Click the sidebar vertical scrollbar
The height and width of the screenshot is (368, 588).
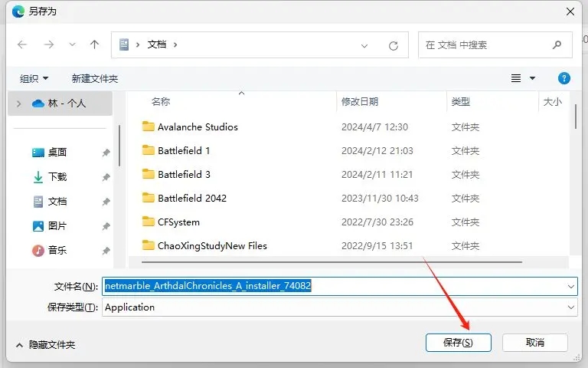pos(119,146)
